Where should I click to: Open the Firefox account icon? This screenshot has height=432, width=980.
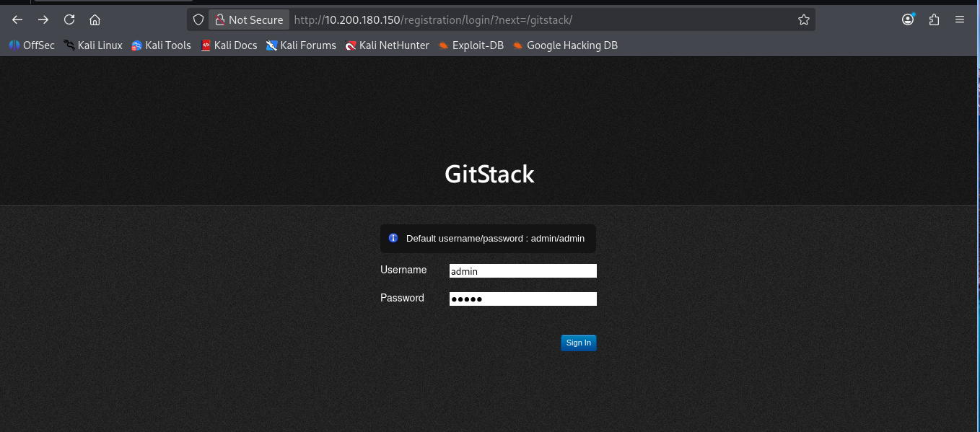pos(908,19)
